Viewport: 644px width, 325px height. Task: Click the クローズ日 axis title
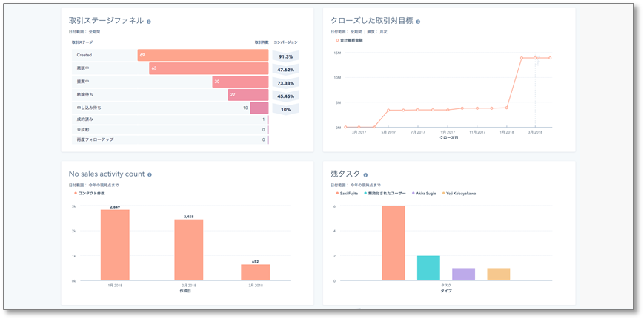point(448,138)
